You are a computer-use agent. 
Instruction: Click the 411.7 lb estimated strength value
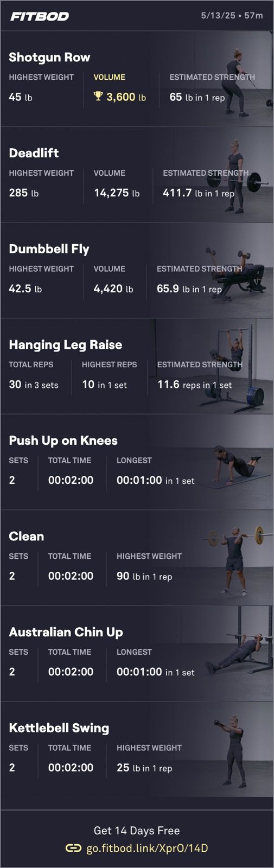tap(199, 193)
